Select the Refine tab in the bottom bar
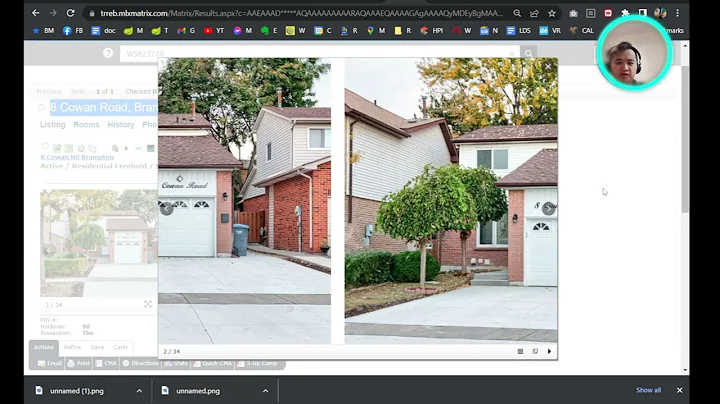Viewport: 720px width, 404px height. tap(72, 347)
